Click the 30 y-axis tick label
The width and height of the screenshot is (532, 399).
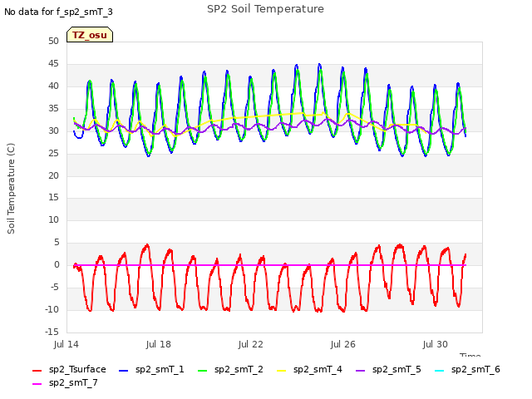(x=53, y=131)
